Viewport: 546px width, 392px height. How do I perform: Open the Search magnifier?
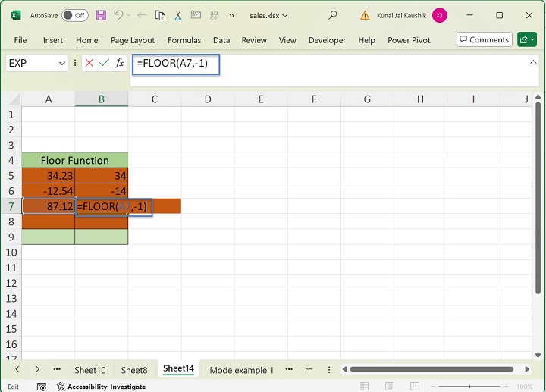point(333,15)
